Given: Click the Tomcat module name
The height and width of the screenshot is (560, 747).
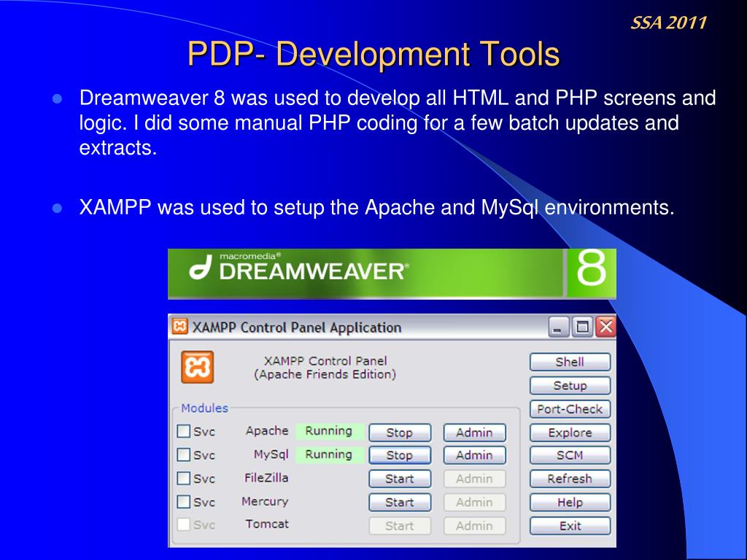Looking at the screenshot, I should click(x=267, y=524).
